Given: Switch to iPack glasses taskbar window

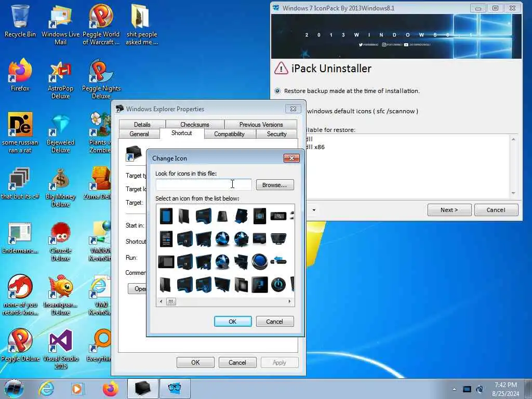Looking at the screenshot, I should tap(175, 389).
